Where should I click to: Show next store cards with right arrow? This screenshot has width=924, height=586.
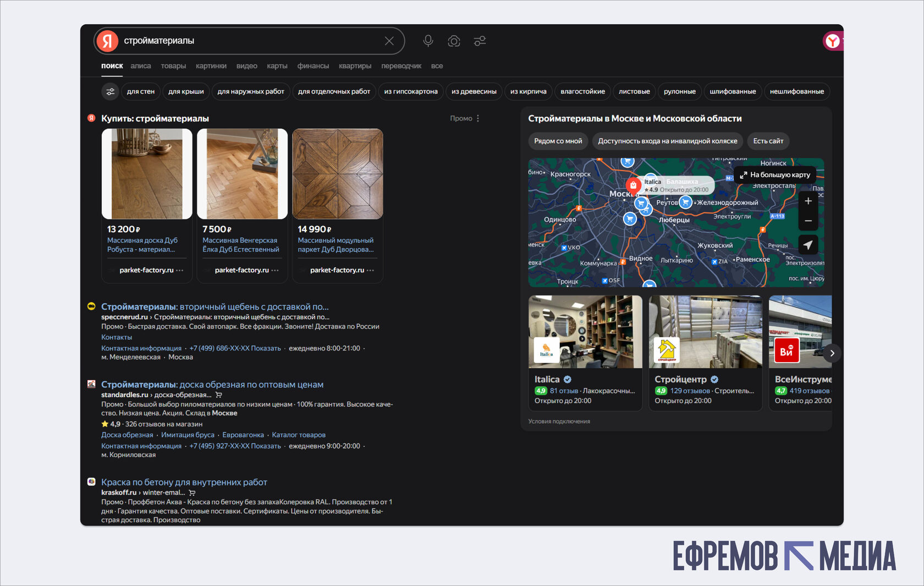click(832, 353)
